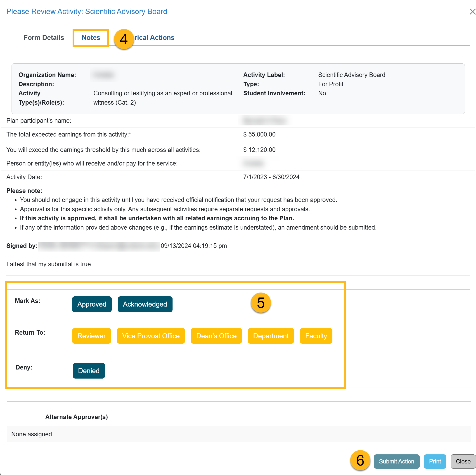The image size is (476, 475).
Task: Return activity to Dean's Office
Action: 216,336
